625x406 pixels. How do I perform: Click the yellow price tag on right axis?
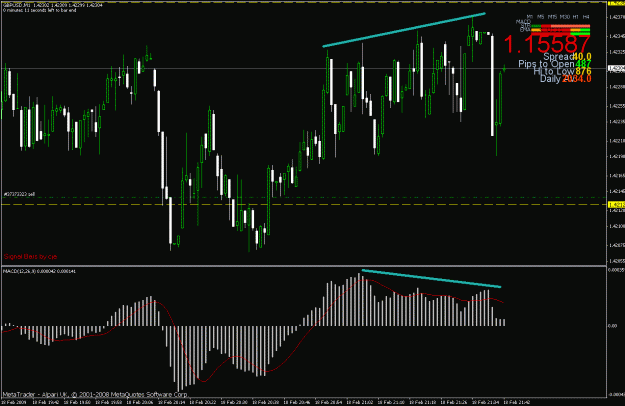tap(616, 204)
